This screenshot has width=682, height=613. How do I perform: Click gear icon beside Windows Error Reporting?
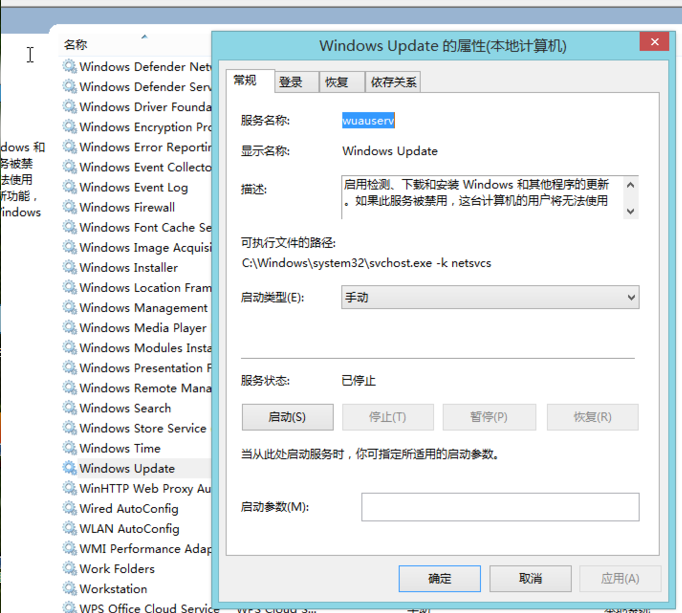tap(69, 147)
